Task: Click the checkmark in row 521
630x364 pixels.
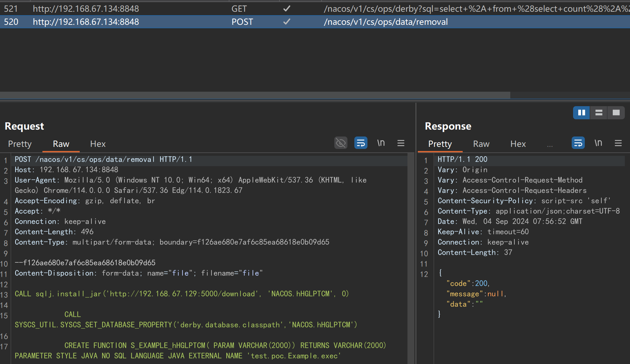Action: coord(287,9)
